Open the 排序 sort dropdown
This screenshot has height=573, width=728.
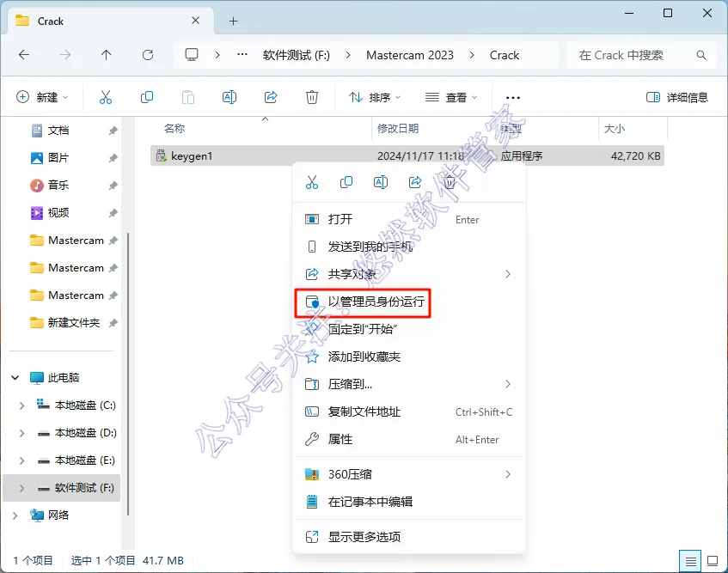[374, 97]
